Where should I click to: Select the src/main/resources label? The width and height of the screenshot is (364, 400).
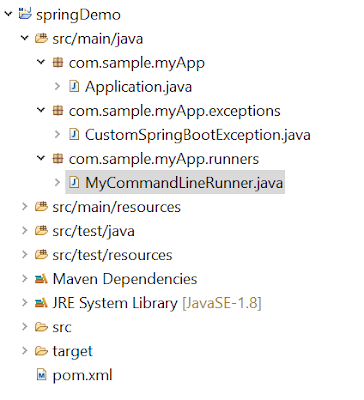[x=116, y=207]
